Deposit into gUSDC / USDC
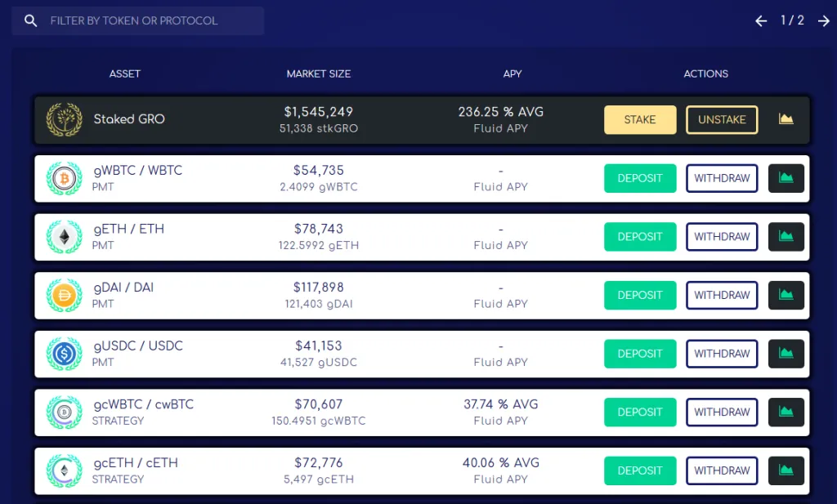 640,354
